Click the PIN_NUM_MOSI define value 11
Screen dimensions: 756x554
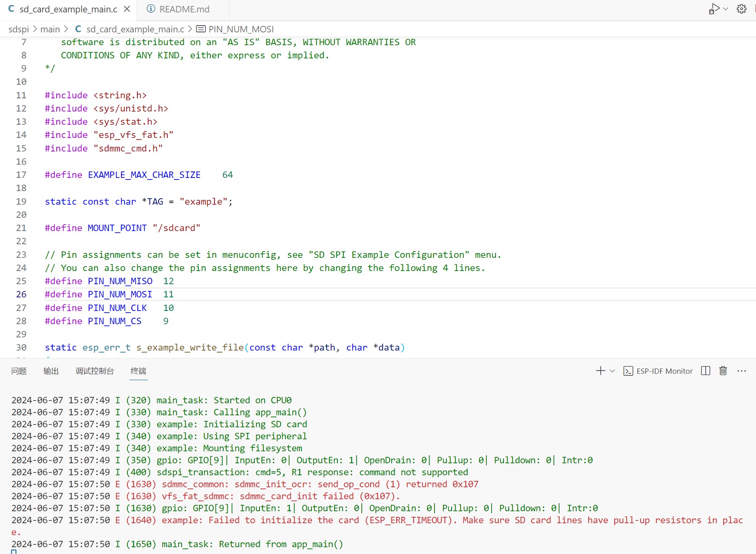169,294
